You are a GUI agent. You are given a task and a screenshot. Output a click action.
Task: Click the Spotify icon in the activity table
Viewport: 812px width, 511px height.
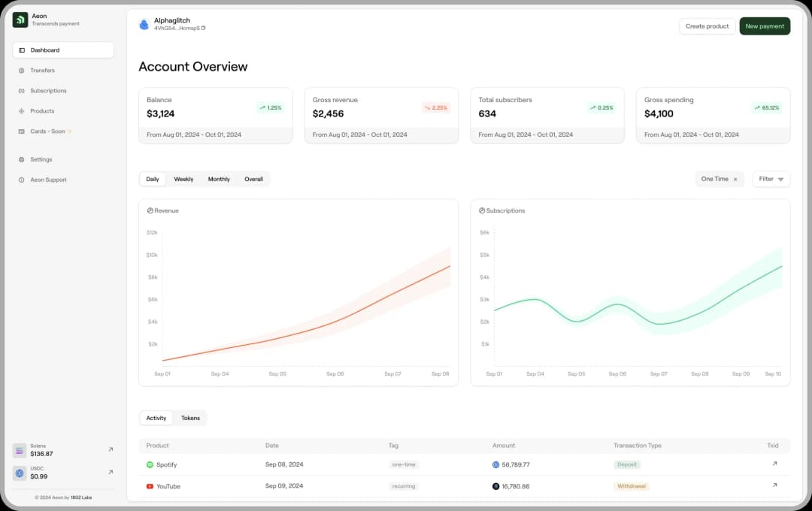click(149, 464)
